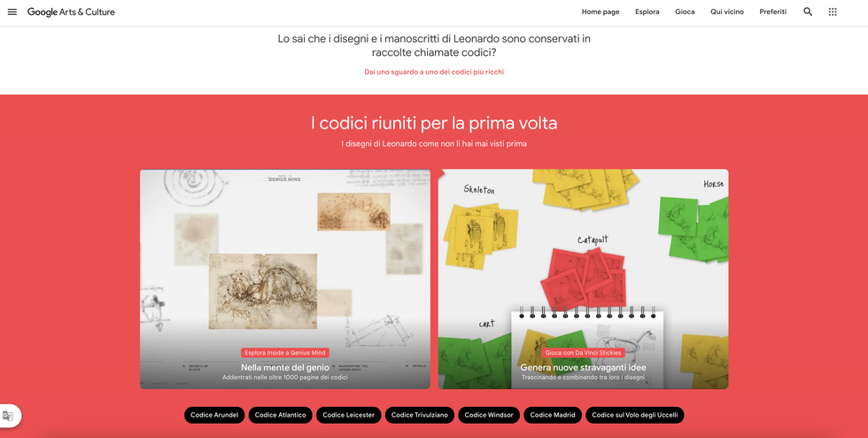Screen dimensions: 868x438
Task: Select Codice sul Volo degli Uccelli
Action: 635,415
